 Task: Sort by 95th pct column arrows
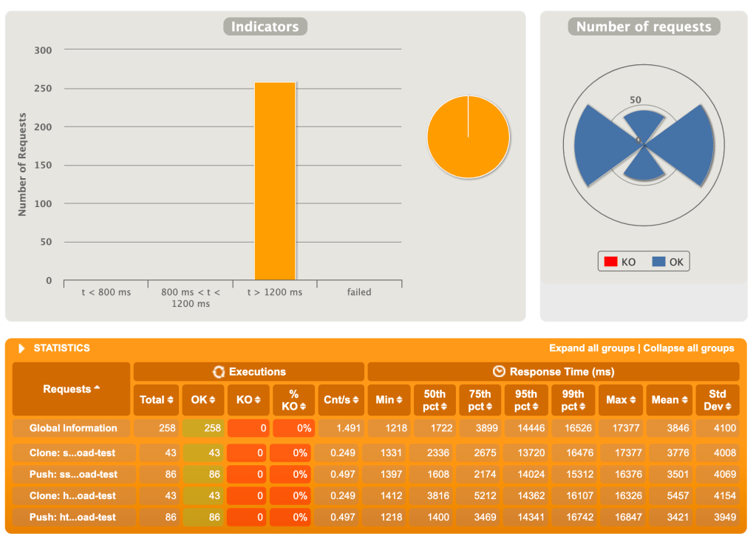(538, 407)
